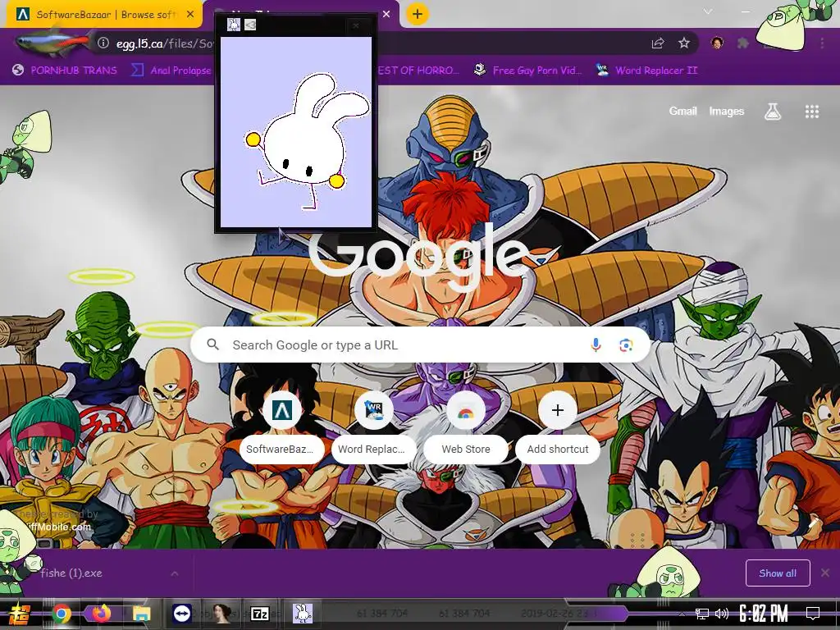Show hidden system tray icons
This screenshot has height=630, width=840.
[x=682, y=614]
